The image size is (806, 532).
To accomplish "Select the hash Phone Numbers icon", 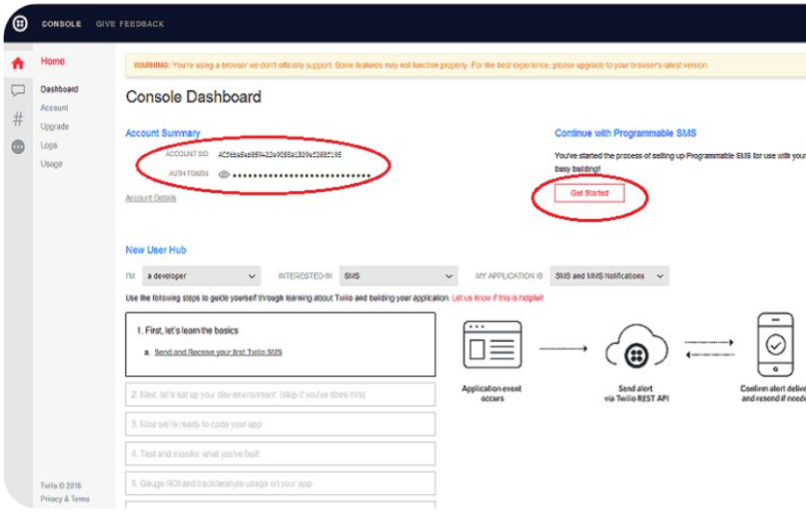I will click(17, 119).
